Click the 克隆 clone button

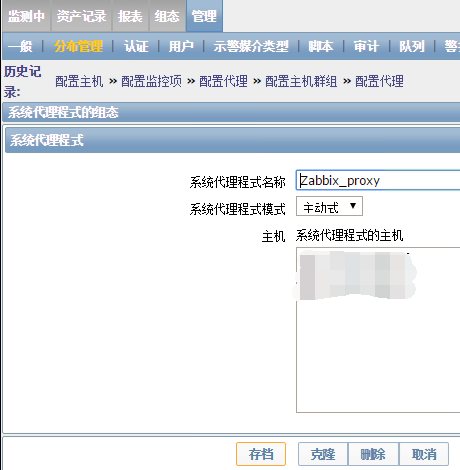pyautogui.click(x=323, y=454)
